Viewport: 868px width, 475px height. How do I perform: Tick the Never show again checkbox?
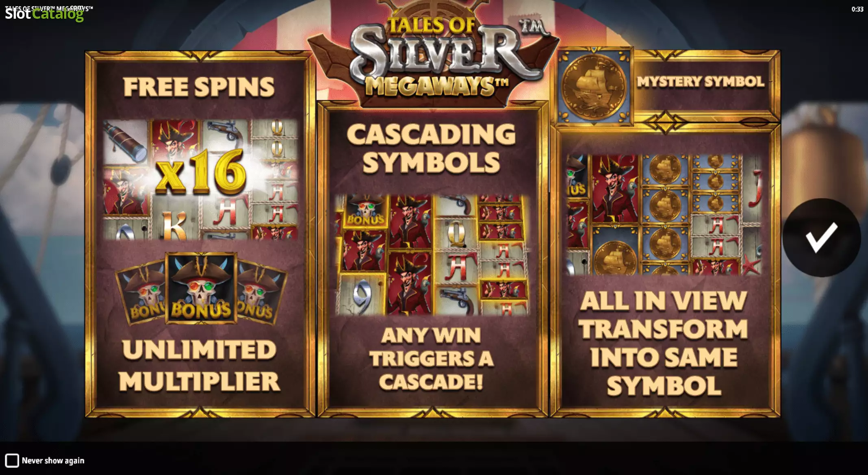pos(12,460)
